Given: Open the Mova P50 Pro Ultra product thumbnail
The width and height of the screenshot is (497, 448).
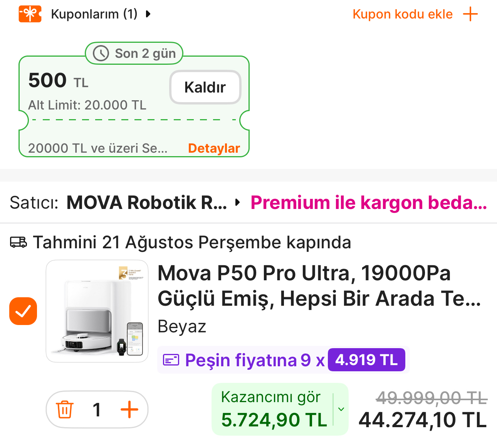Looking at the screenshot, I should click(x=97, y=311).
